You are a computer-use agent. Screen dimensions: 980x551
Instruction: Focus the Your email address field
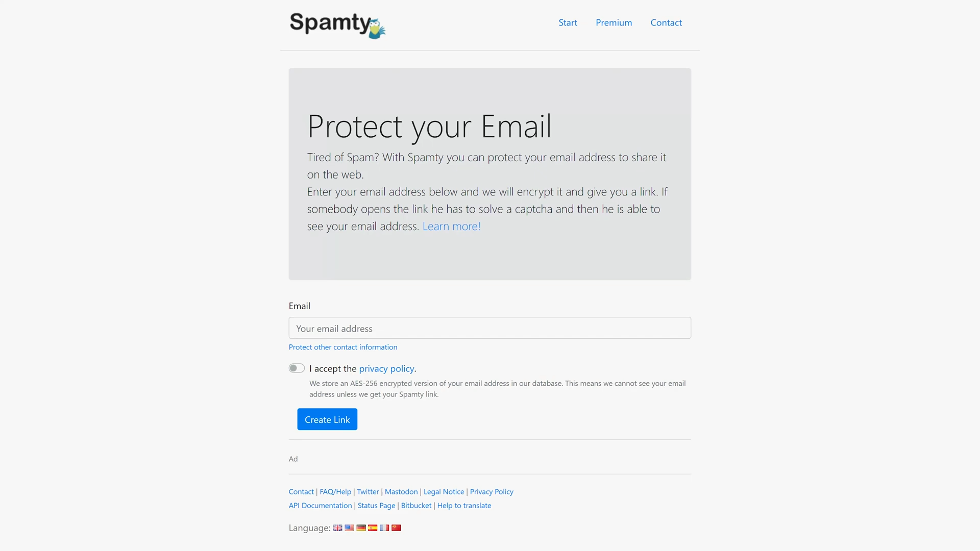coord(490,328)
